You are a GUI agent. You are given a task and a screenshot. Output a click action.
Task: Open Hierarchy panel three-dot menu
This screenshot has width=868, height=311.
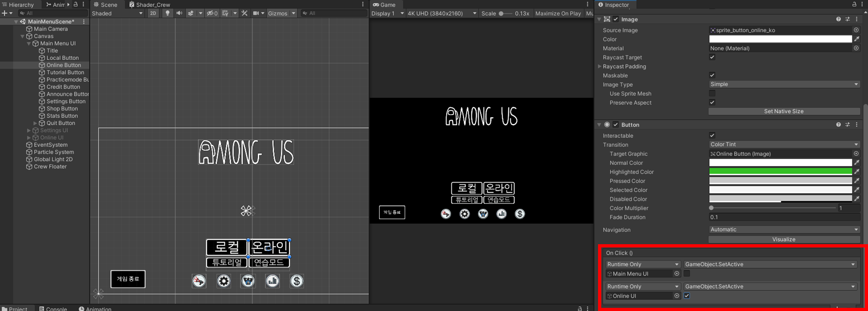pos(83,4)
